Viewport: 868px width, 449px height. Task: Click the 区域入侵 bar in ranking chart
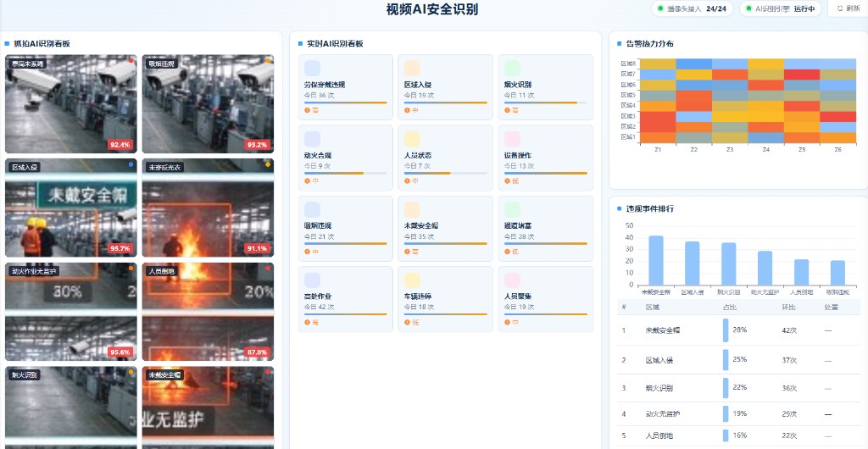[x=693, y=263]
